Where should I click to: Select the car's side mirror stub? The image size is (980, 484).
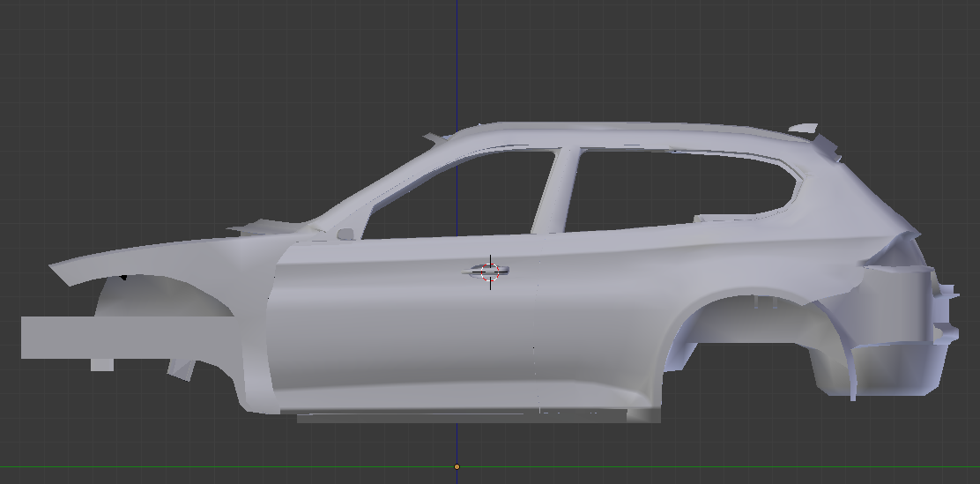point(345,235)
